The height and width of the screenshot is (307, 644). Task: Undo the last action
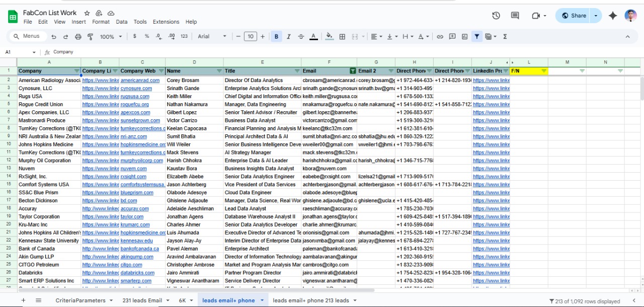[x=54, y=37]
